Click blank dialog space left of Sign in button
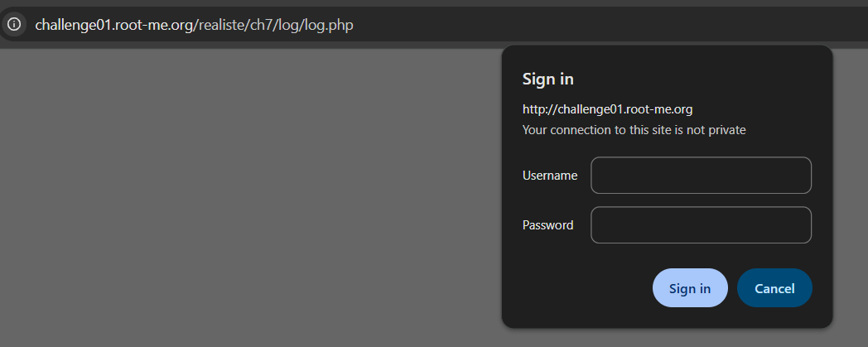The image size is (868, 347). pos(580,288)
